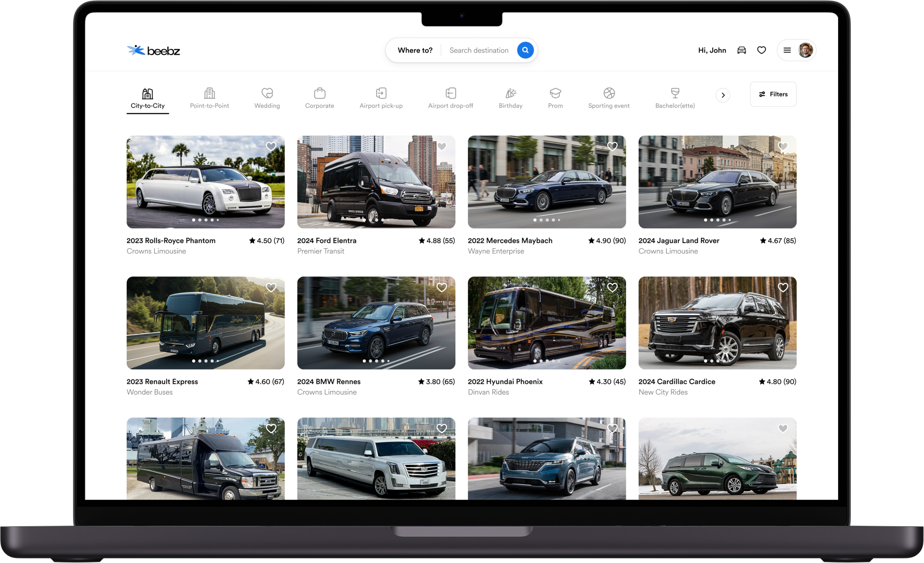The width and height of the screenshot is (924, 563).
Task: Select the City-to-City tab label
Action: pyautogui.click(x=148, y=106)
